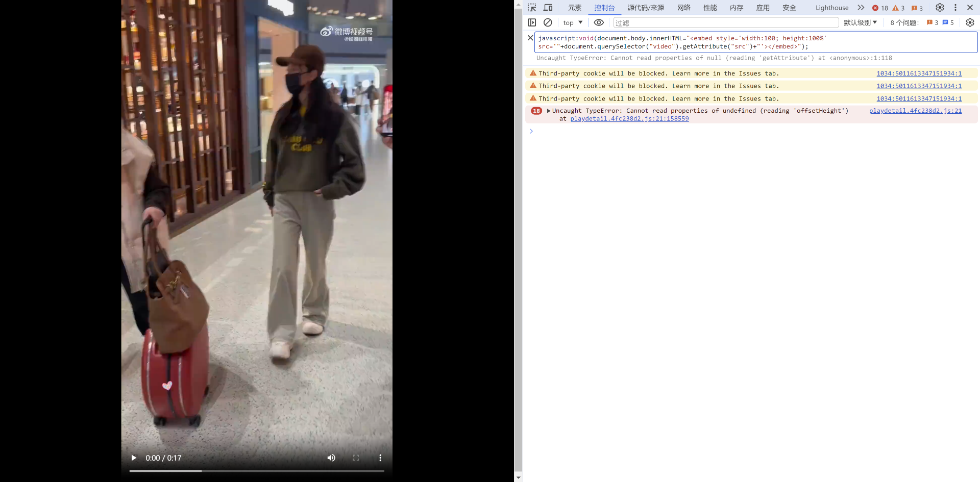Click warning icon of second cookie message
This screenshot has height=482, width=980.
tap(533, 86)
